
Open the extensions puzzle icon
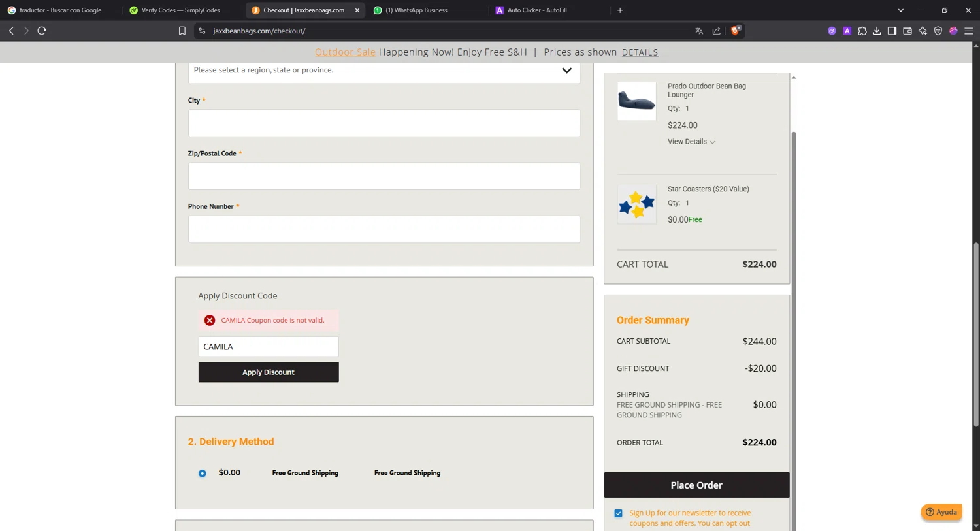(x=862, y=31)
